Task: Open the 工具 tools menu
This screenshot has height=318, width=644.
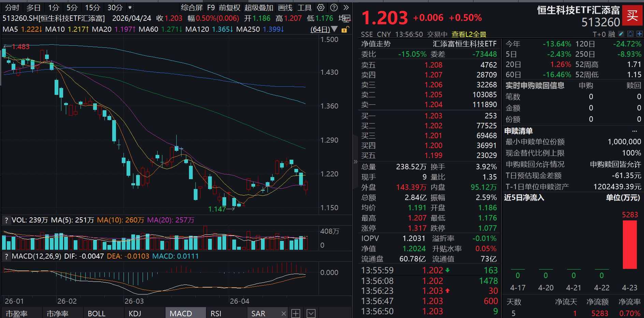Action: point(305,8)
